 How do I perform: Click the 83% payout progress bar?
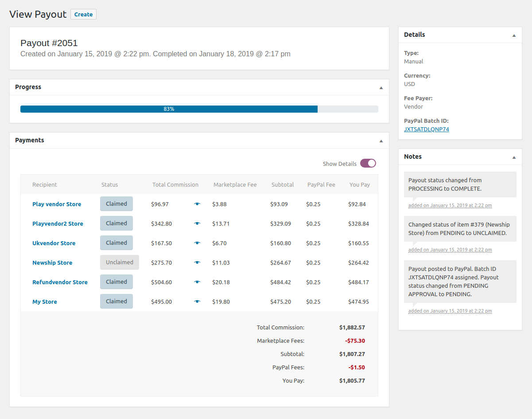[x=199, y=109]
